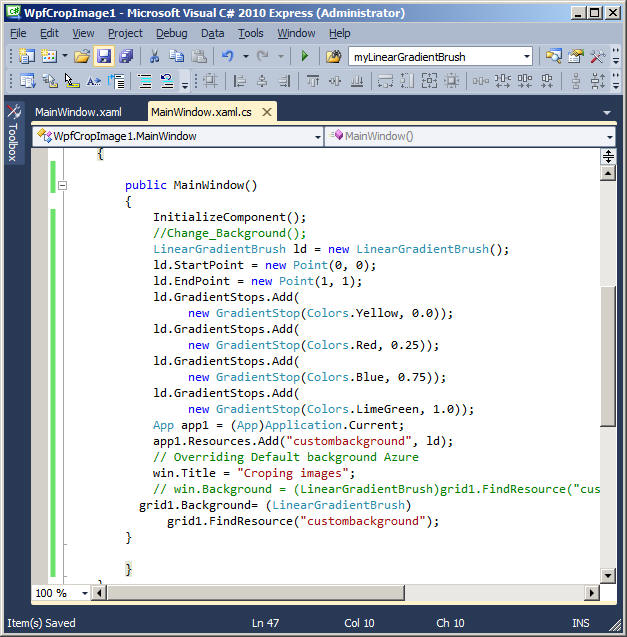Open the Debug menu
Screen dimensions: 627x637
pyautogui.click(x=172, y=33)
